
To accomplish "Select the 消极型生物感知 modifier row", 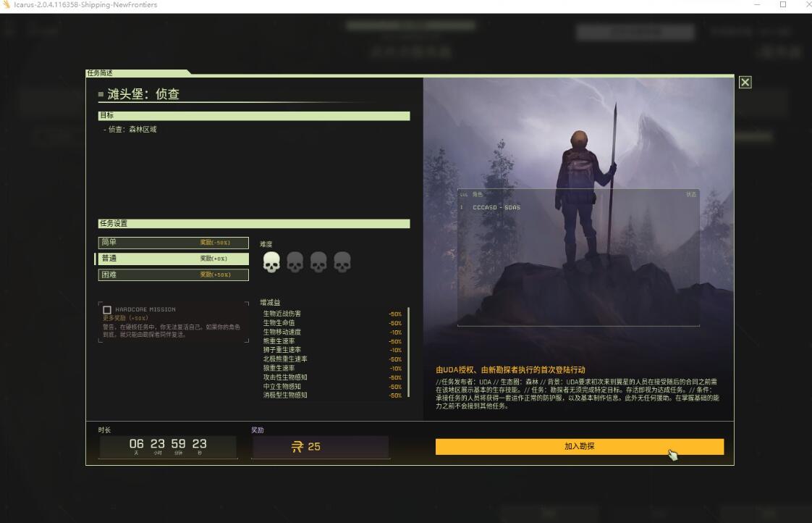I will pos(332,395).
